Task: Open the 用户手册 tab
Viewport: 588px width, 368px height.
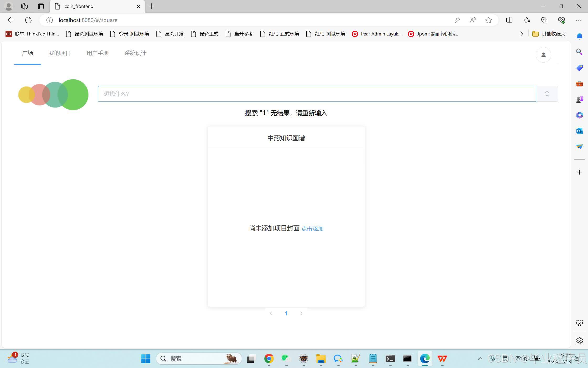Action: pyautogui.click(x=97, y=53)
